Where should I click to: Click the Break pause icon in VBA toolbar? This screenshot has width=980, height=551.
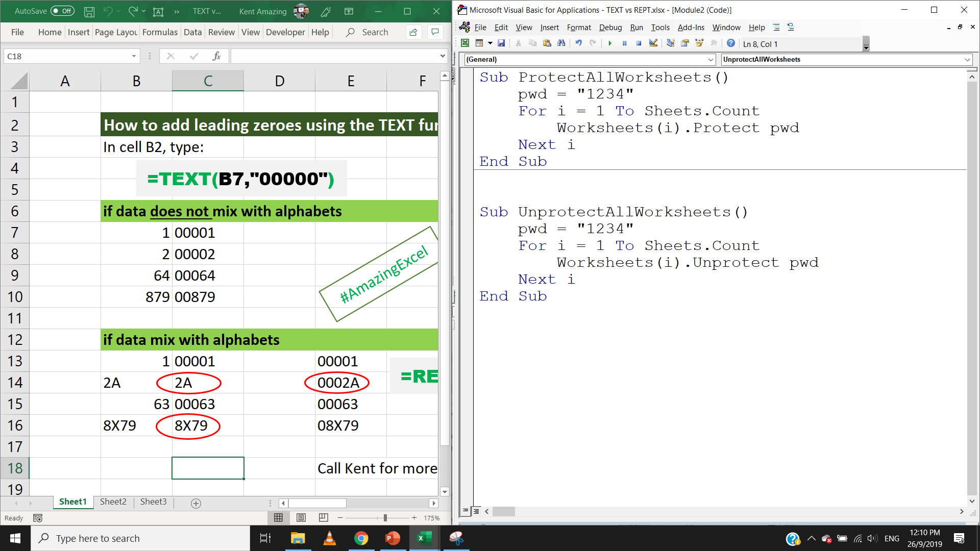click(x=624, y=43)
